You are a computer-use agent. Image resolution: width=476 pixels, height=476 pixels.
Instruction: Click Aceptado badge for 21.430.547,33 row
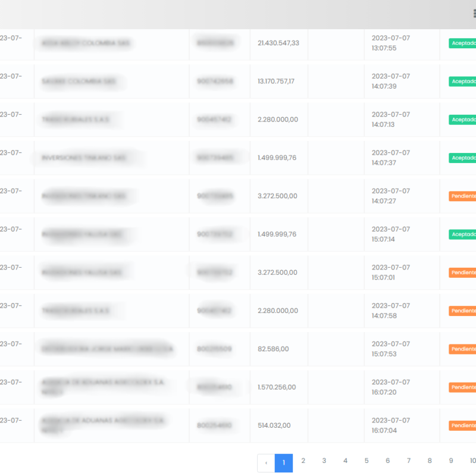coord(463,43)
